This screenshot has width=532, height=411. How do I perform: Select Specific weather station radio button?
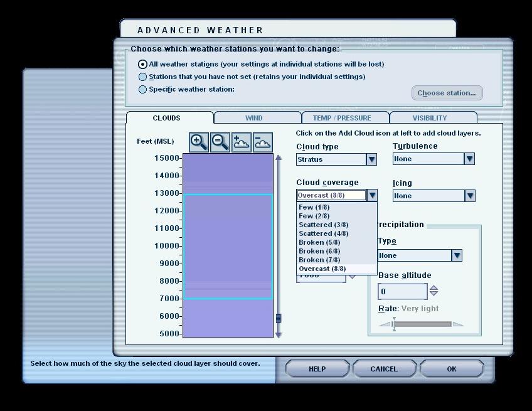pos(143,89)
